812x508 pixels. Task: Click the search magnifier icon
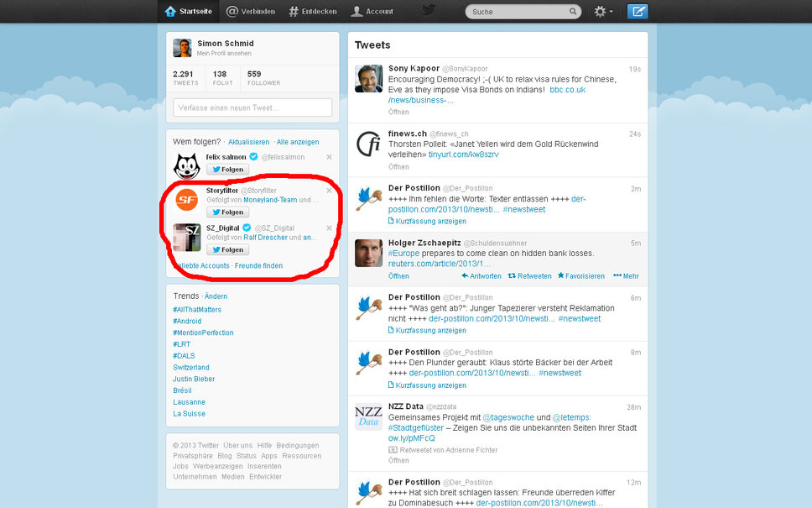pos(573,13)
